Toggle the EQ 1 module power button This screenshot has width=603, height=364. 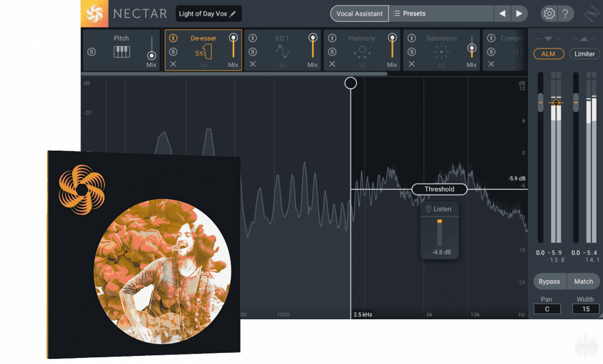(x=253, y=38)
